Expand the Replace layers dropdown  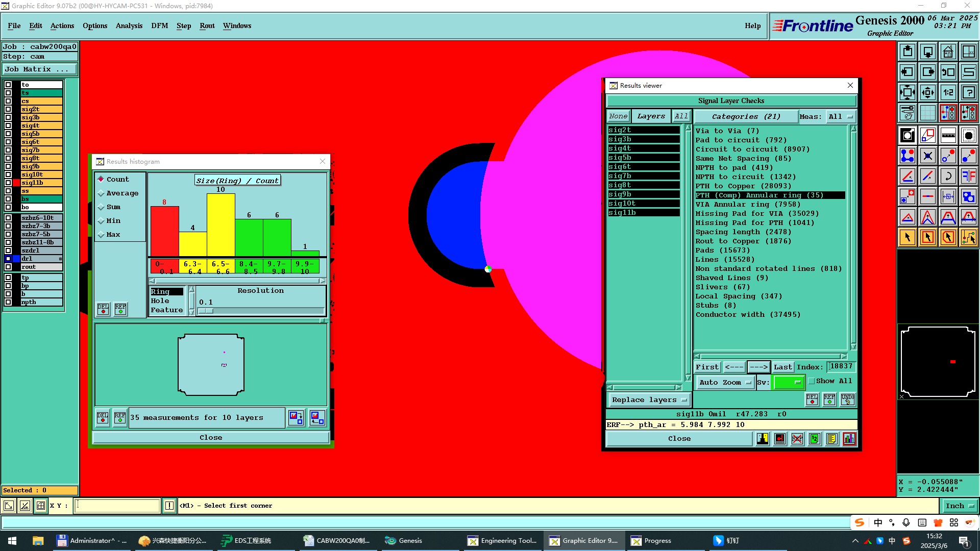pyautogui.click(x=649, y=400)
